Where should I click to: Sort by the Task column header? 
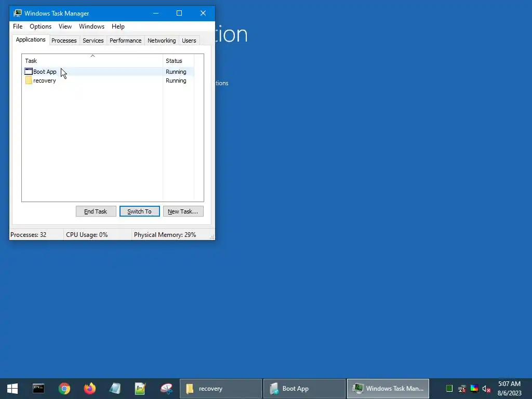point(92,61)
